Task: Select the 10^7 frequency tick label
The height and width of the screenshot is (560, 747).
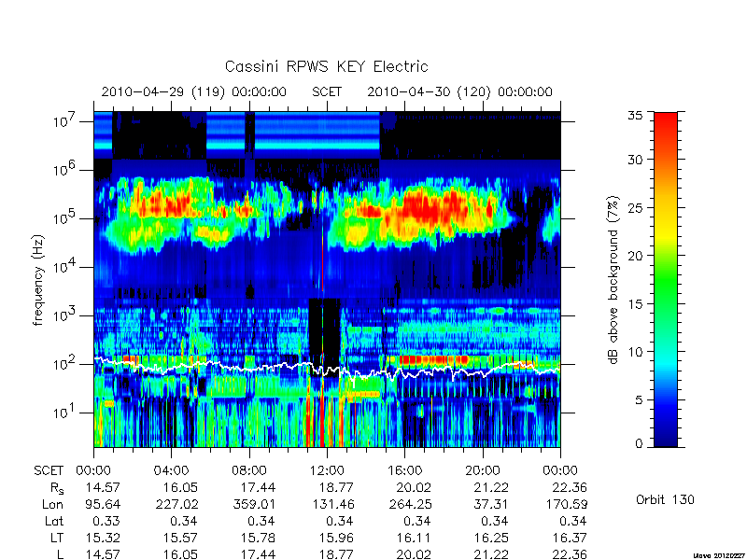Action: (x=65, y=120)
